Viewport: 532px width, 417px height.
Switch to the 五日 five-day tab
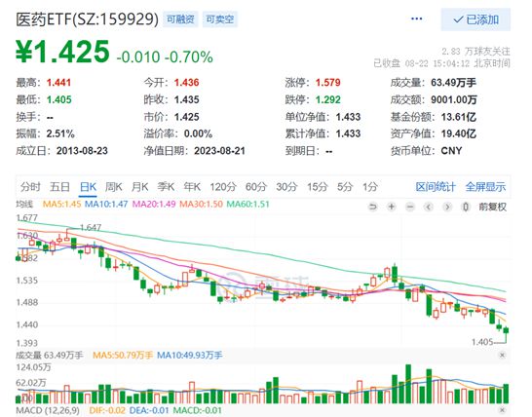59,187
